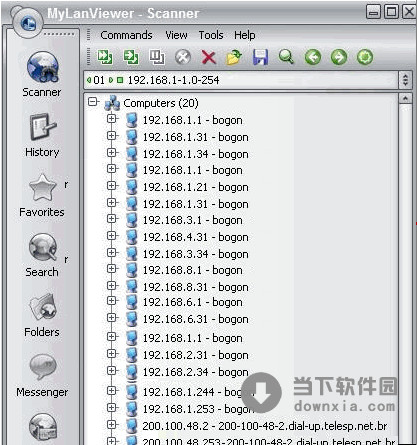Open the Favorites star in sidebar
This screenshot has height=445, width=417.
[x=43, y=188]
